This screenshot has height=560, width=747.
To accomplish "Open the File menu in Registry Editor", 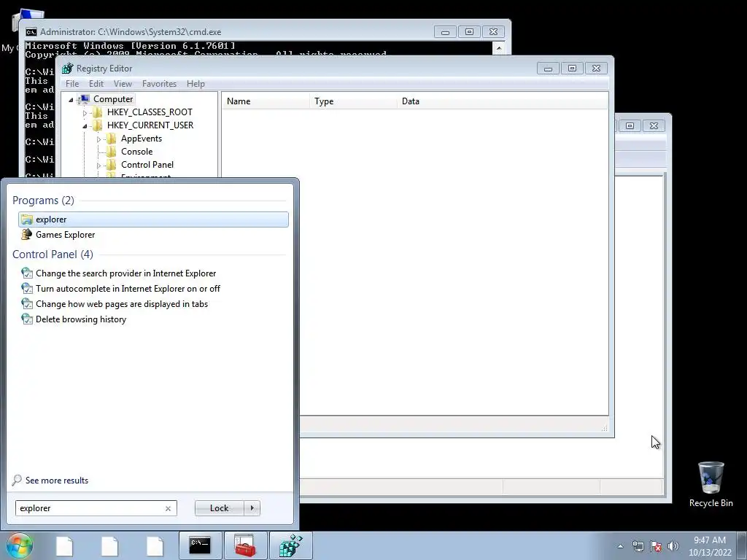I will [x=72, y=84].
